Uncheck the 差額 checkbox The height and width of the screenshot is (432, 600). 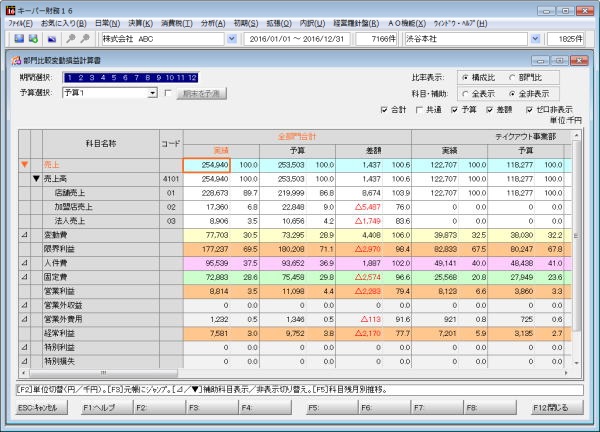click(489, 110)
